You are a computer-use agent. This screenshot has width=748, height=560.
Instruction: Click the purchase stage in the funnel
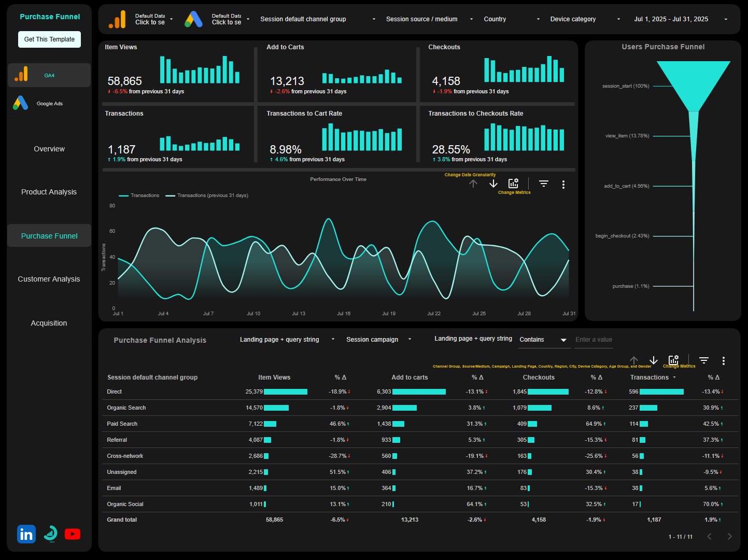692,286
